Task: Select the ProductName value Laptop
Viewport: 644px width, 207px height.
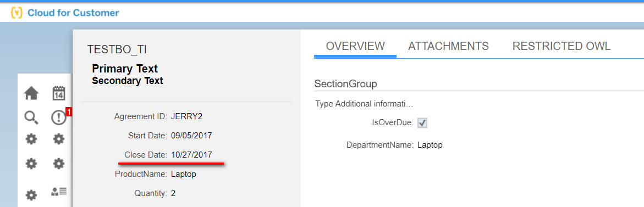Action: [x=184, y=174]
